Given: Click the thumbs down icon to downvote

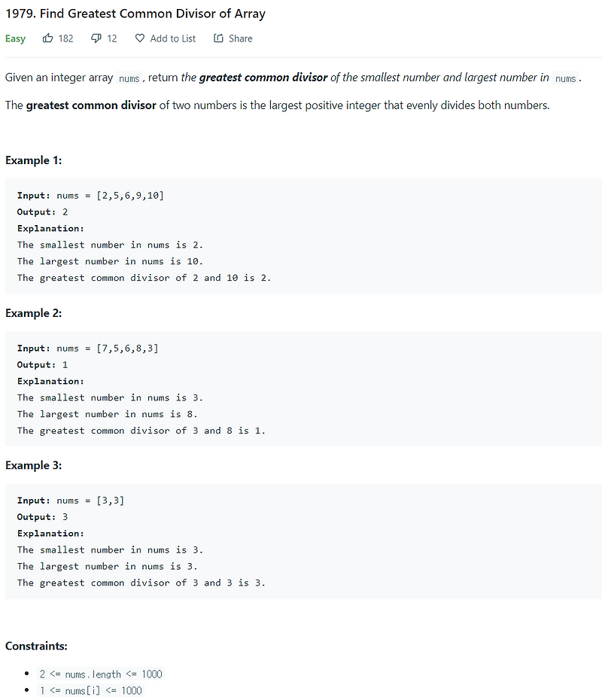Looking at the screenshot, I should tap(95, 38).
